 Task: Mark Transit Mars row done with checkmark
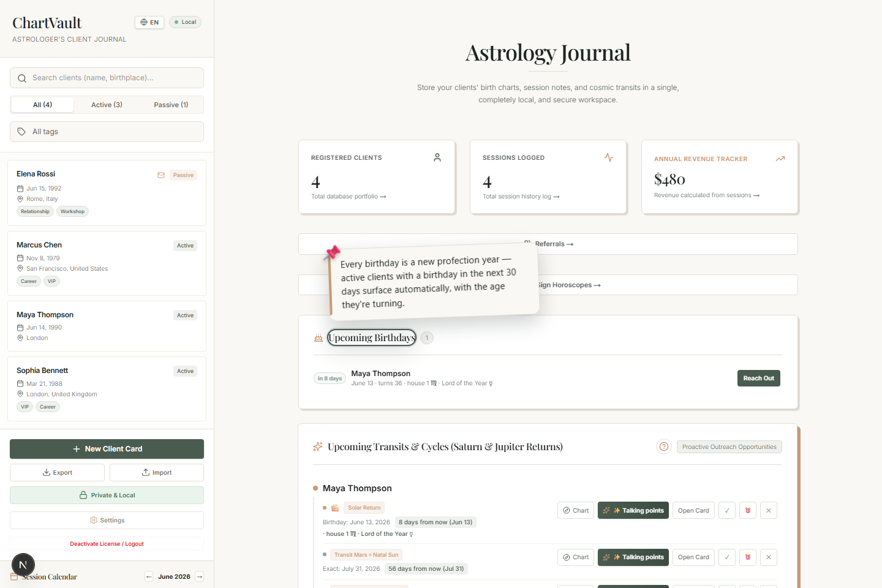click(x=727, y=557)
